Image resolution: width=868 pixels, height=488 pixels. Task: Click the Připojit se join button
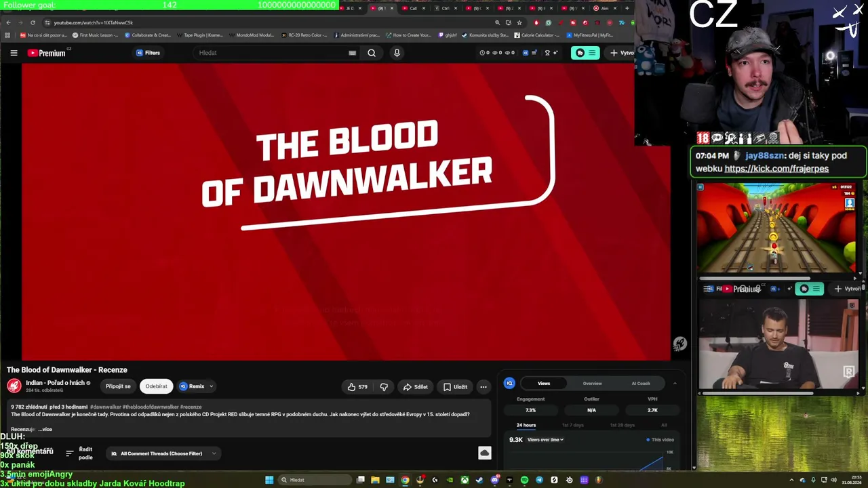[118, 386]
